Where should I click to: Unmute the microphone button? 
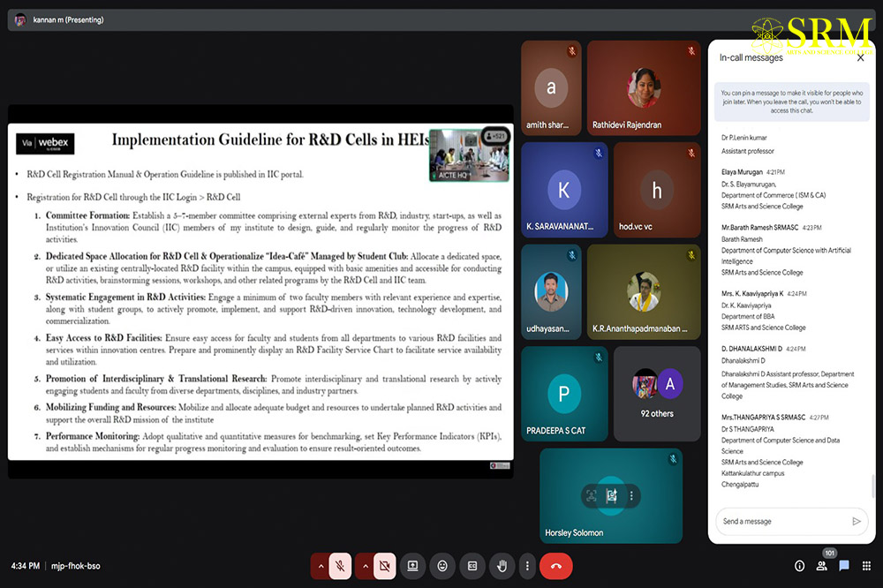click(340, 566)
